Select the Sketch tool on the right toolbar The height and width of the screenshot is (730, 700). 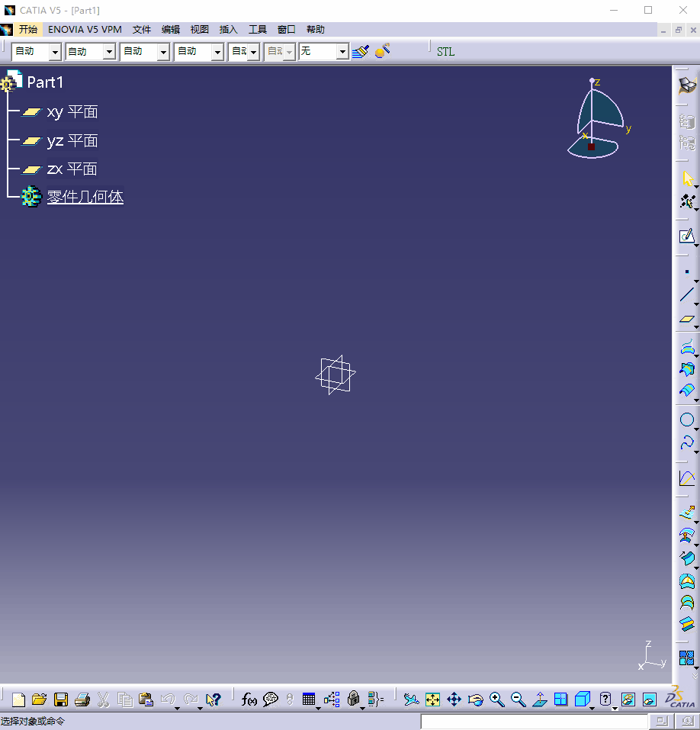(688, 236)
